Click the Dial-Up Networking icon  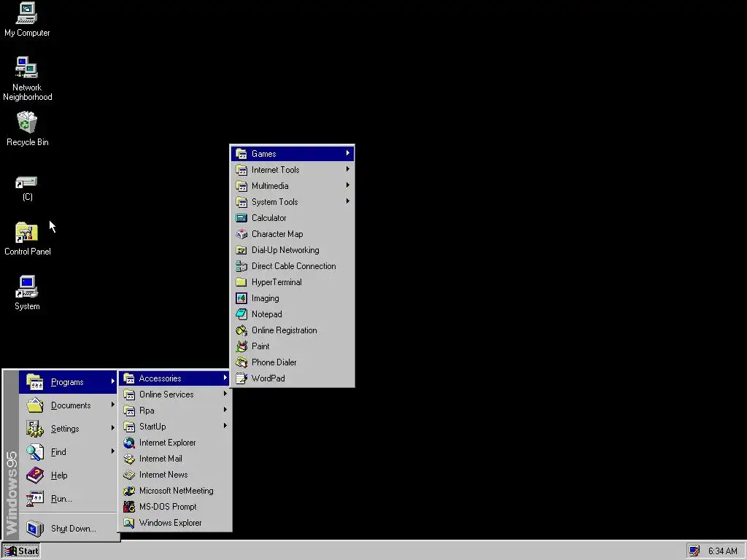[241, 250]
